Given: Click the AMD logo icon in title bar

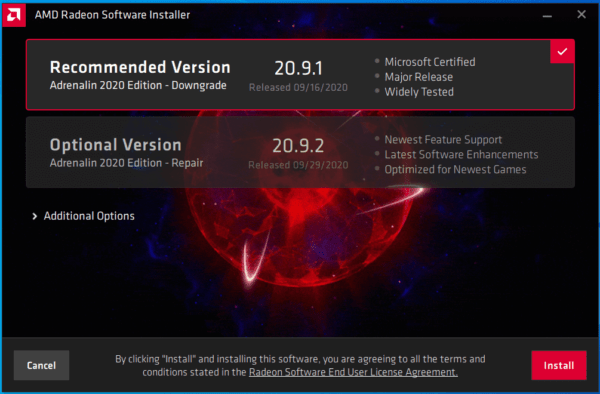Looking at the screenshot, I should pos(14,15).
